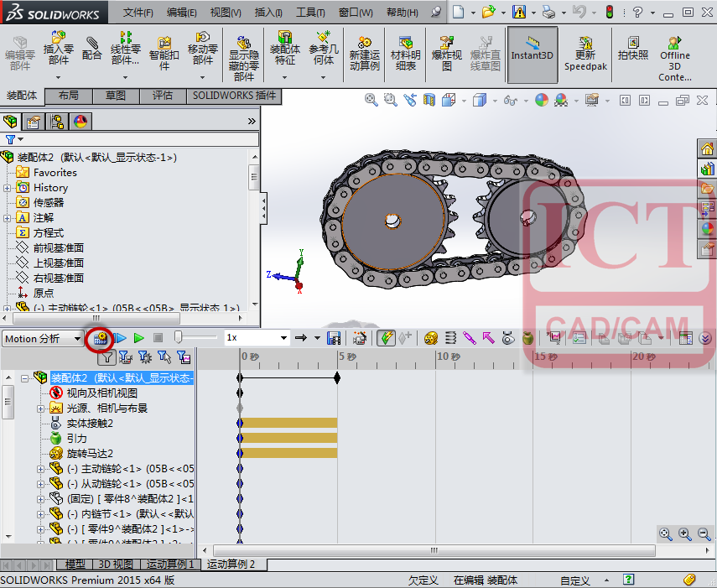This screenshot has width=717, height=588.
Task: Switch to the 评估 tab
Action: coord(163,96)
